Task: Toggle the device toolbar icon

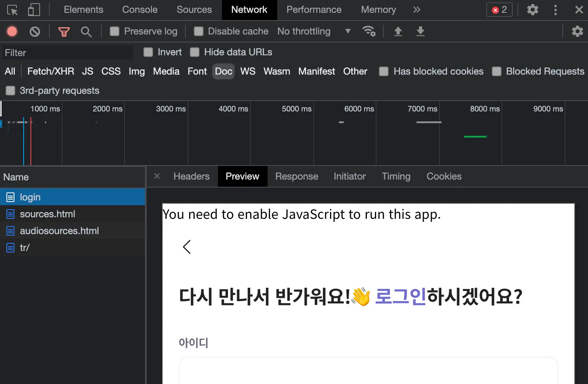Action: click(x=34, y=10)
